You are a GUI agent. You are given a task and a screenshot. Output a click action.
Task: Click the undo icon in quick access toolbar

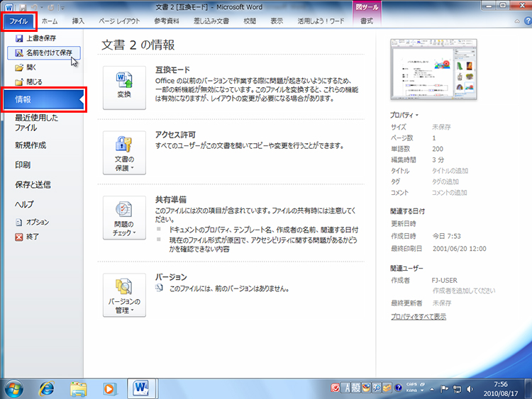[34, 8]
